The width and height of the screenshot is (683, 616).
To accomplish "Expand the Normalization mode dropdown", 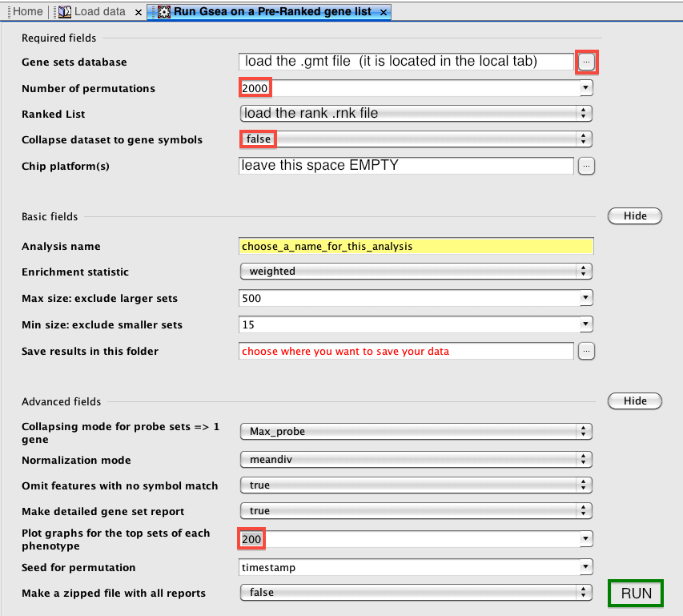I will click(585, 461).
